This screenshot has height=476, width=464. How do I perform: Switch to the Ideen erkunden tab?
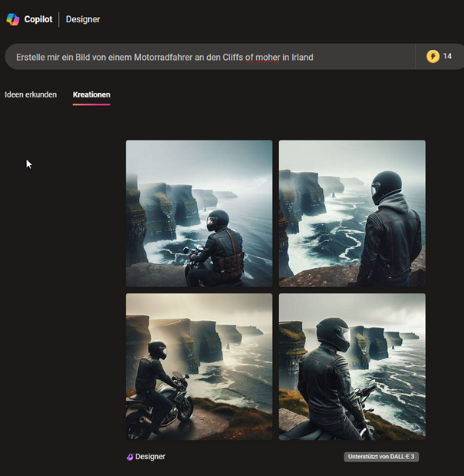[31, 94]
